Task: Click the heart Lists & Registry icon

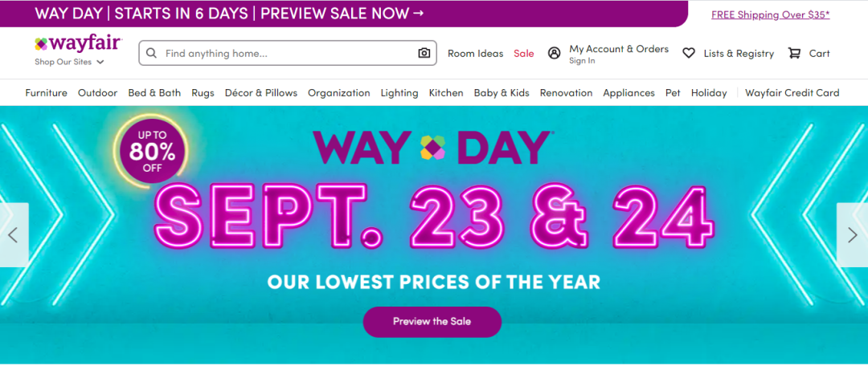Action: click(689, 53)
